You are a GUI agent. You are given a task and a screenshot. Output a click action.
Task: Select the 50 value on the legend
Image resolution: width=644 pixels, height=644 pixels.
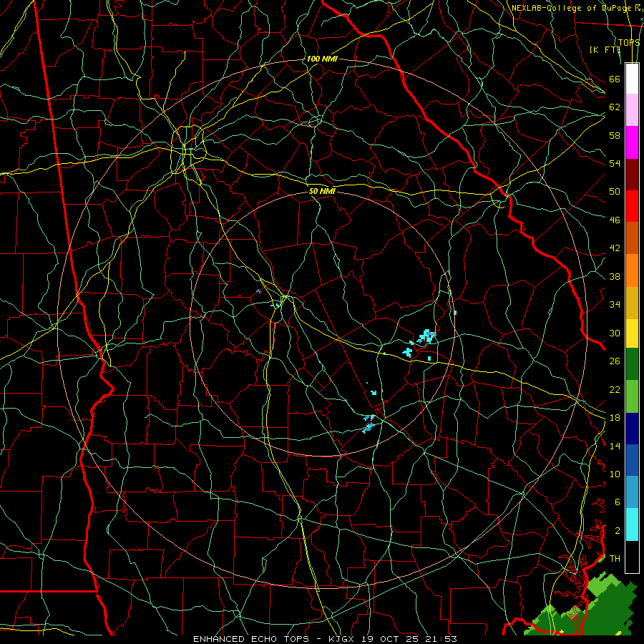615,191
